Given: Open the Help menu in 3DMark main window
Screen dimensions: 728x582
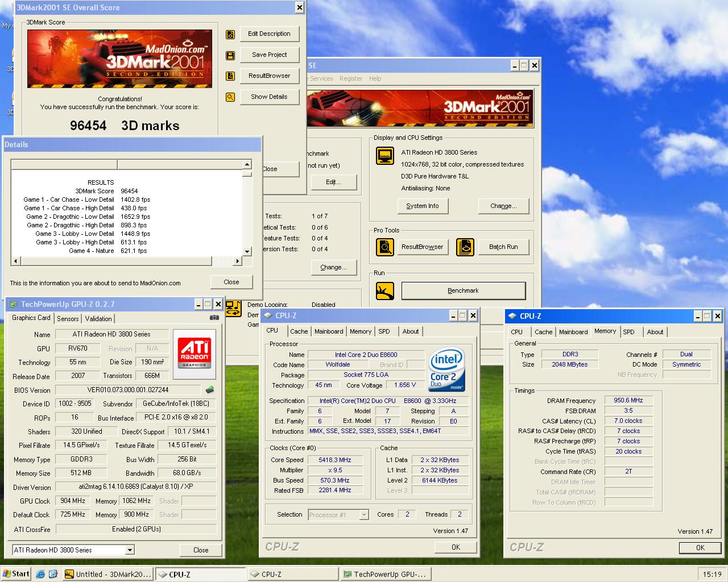Looking at the screenshot, I should [375, 79].
